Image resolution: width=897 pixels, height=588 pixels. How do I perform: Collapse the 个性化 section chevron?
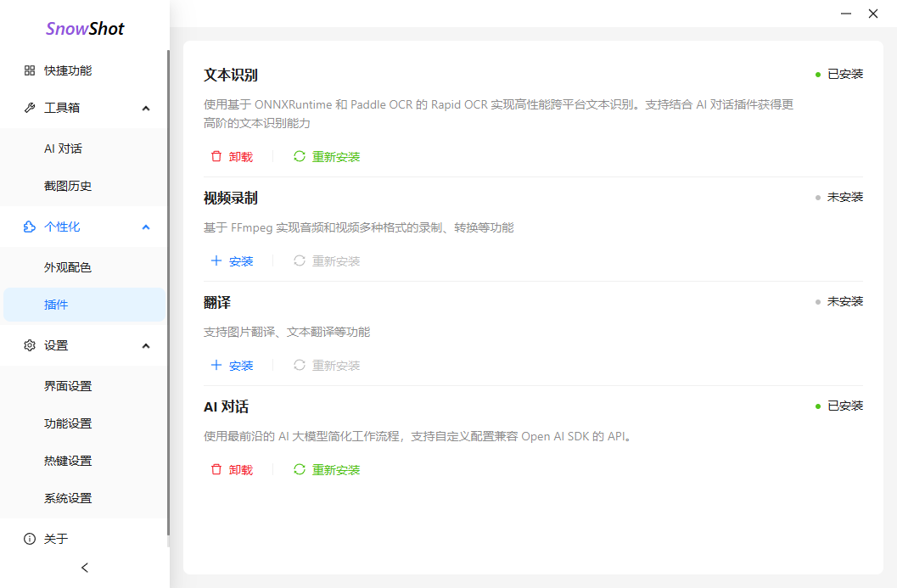(x=146, y=227)
